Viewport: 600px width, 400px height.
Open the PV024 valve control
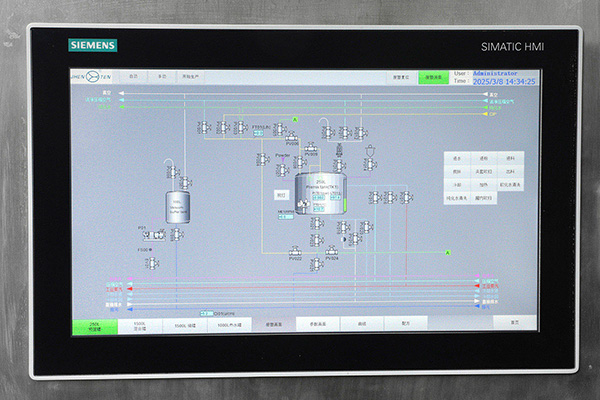pyautogui.click(x=331, y=251)
